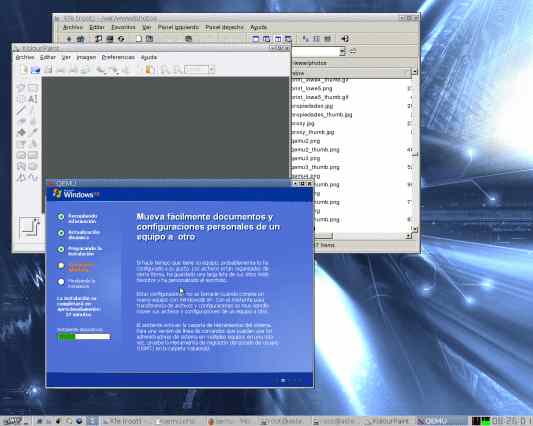Open the Preferencias menu in KolourPaint
Viewport: 533px width, 426px height.
pyautogui.click(x=118, y=57)
